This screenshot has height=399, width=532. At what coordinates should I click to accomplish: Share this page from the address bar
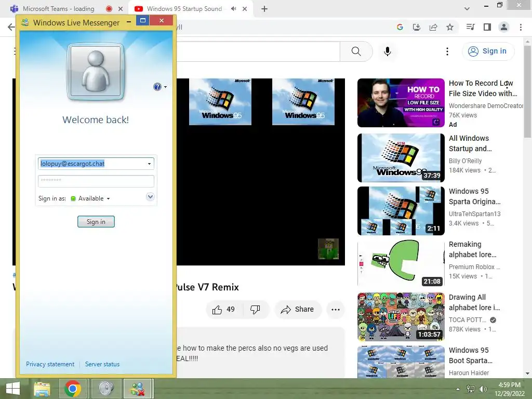tap(433, 27)
